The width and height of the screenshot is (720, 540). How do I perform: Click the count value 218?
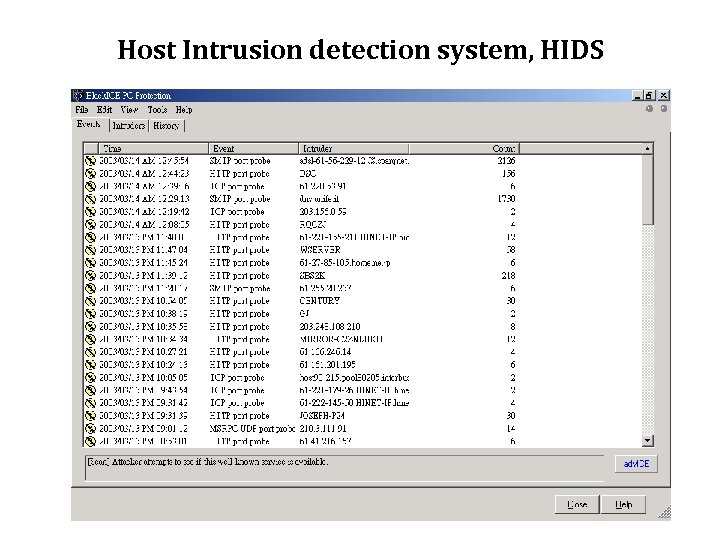point(508,276)
